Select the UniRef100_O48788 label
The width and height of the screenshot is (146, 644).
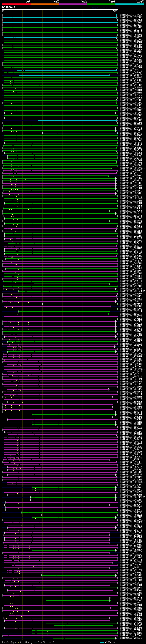coord(131,87)
